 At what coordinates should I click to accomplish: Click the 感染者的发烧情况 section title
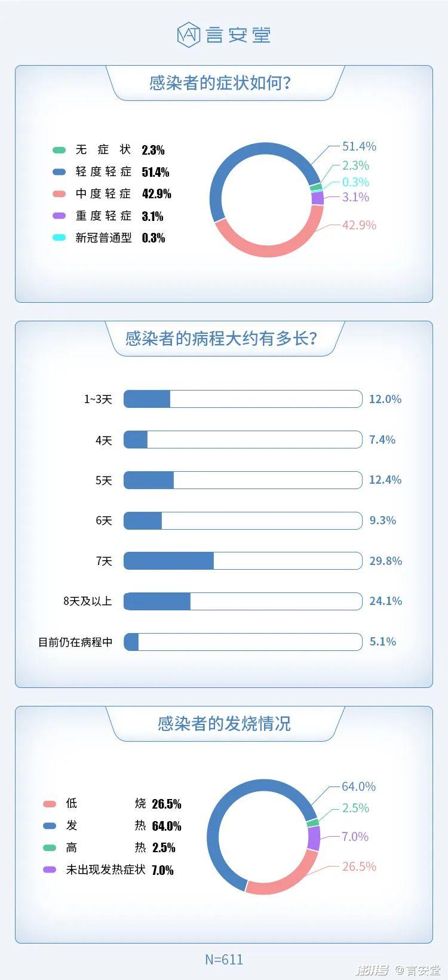[224, 724]
